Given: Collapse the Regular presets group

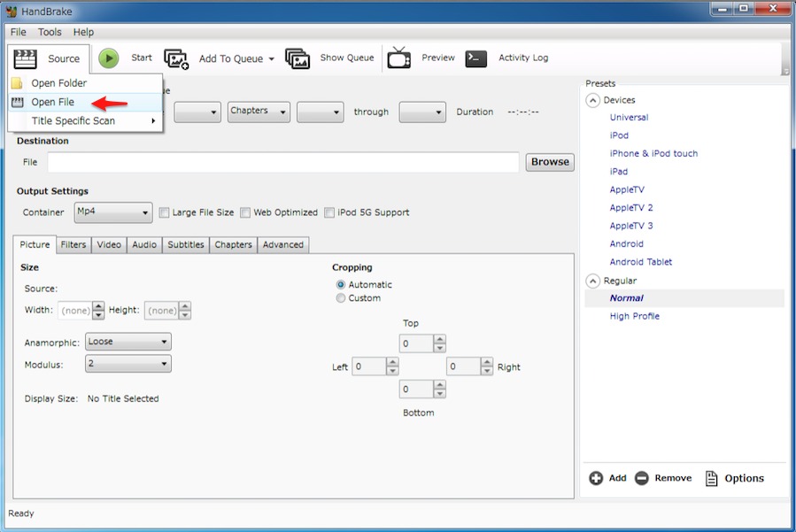Looking at the screenshot, I should (592, 281).
